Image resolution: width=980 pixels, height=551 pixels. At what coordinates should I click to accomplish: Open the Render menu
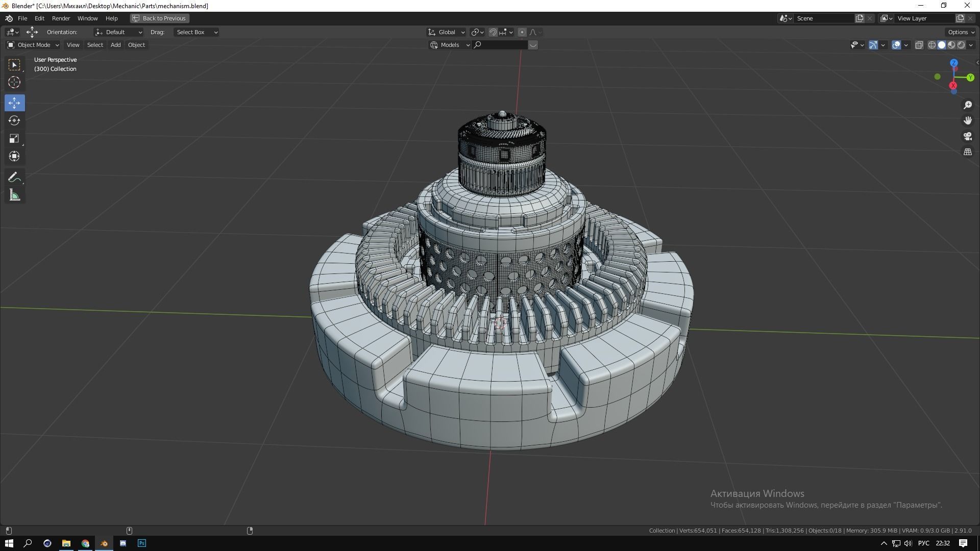tap(61, 18)
